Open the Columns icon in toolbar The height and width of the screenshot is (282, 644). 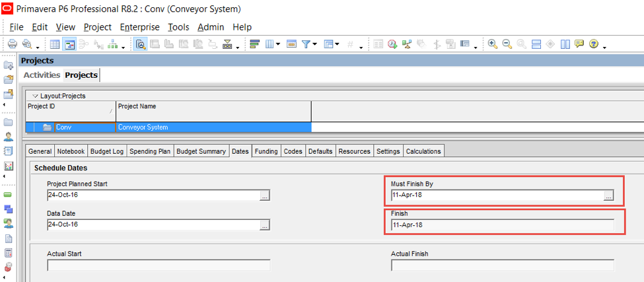pos(269,44)
